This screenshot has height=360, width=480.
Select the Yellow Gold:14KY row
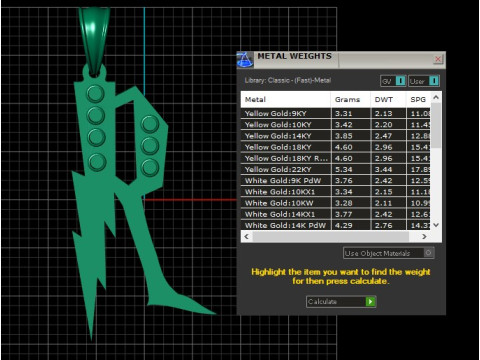pos(336,136)
